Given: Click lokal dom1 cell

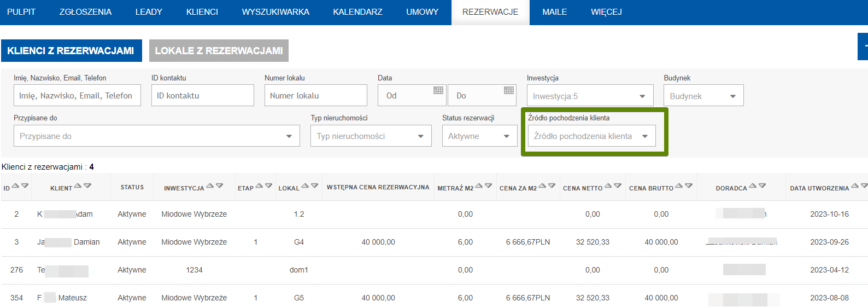Looking at the screenshot, I should 299,270.
